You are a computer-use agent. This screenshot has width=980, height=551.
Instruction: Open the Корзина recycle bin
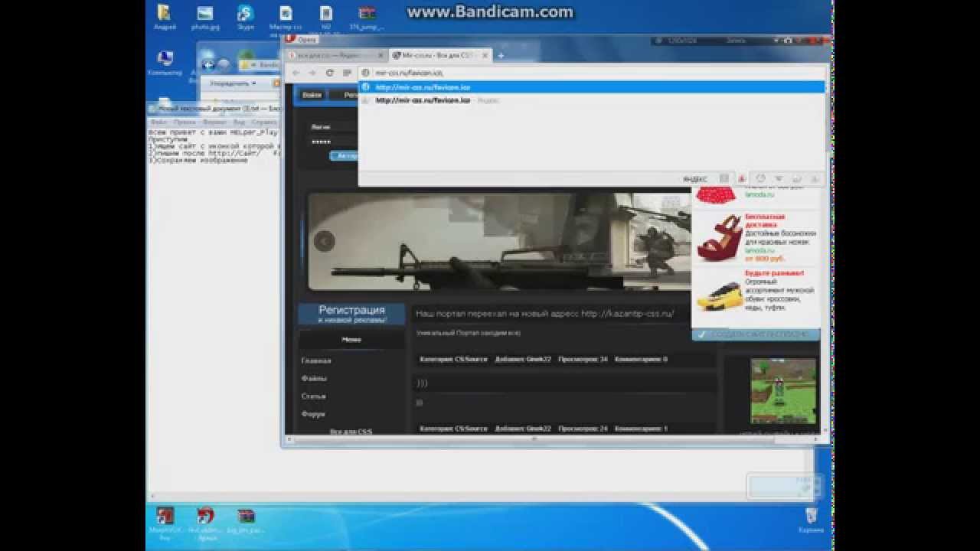click(812, 519)
